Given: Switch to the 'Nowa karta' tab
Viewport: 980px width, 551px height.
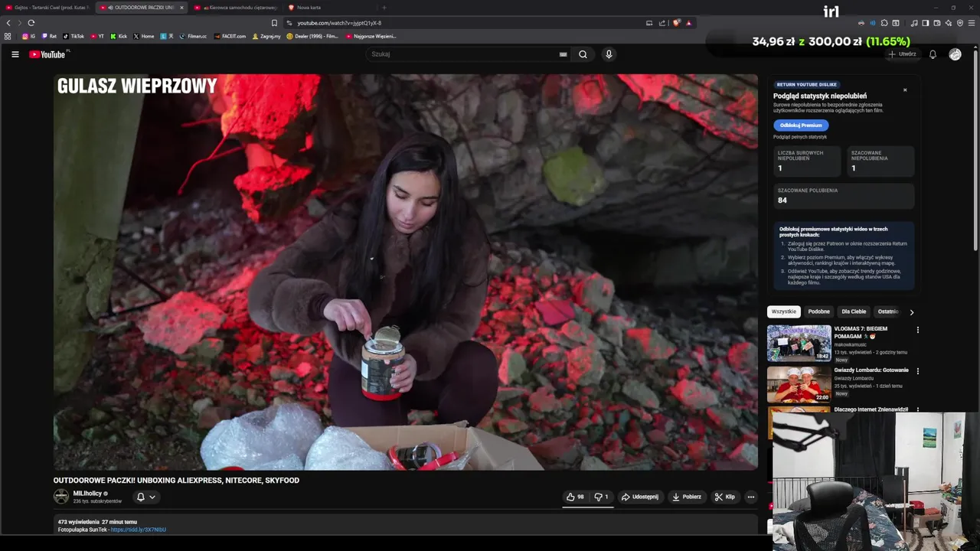Looking at the screenshot, I should tap(329, 8).
